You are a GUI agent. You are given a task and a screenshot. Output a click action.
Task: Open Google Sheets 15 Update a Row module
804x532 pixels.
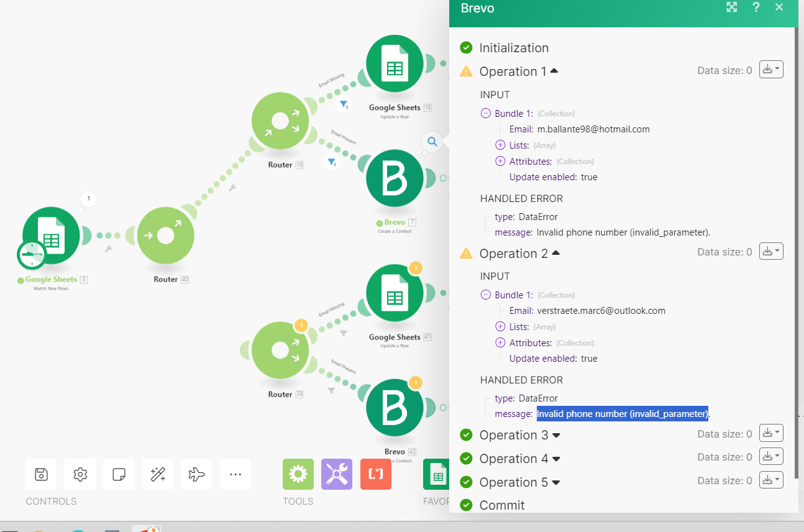click(395, 63)
